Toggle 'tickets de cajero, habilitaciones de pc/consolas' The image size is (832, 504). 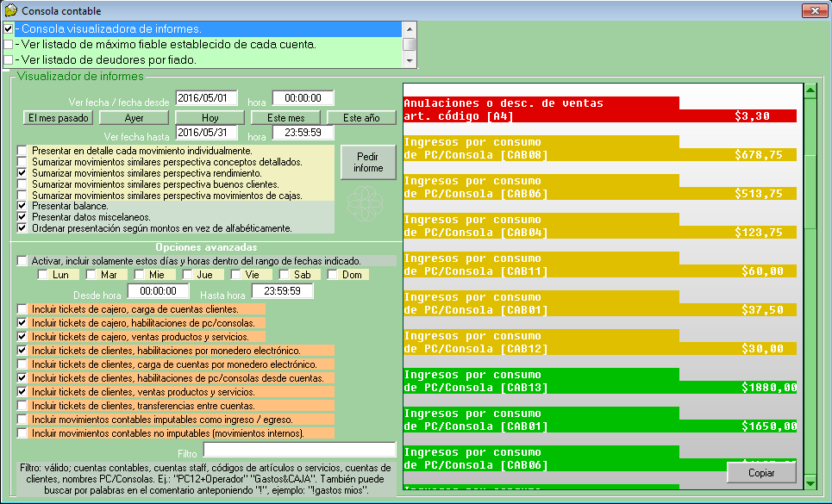pyautogui.click(x=22, y=323)
